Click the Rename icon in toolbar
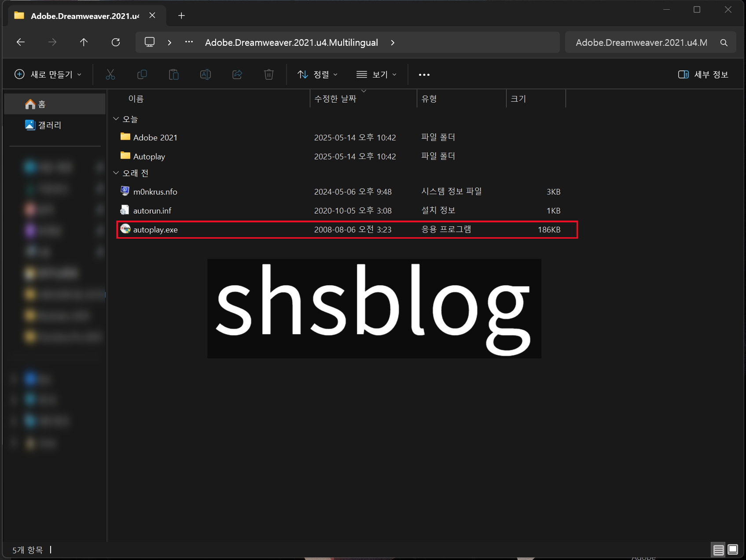Screen dimensions: 746x560 click(206, 74)
